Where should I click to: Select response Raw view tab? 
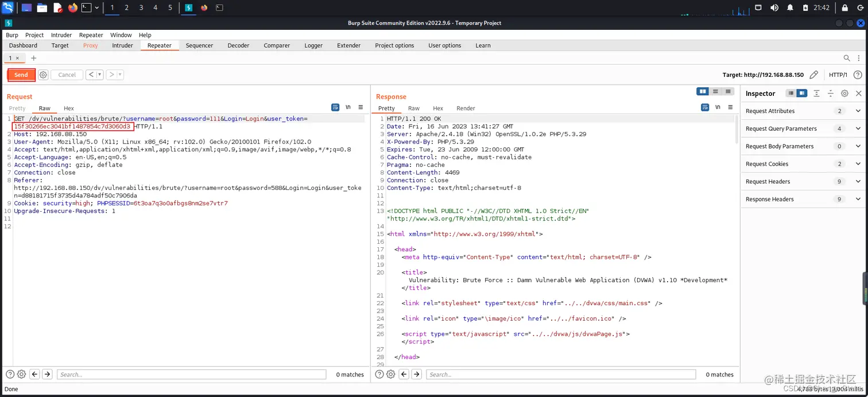point(414,108)
